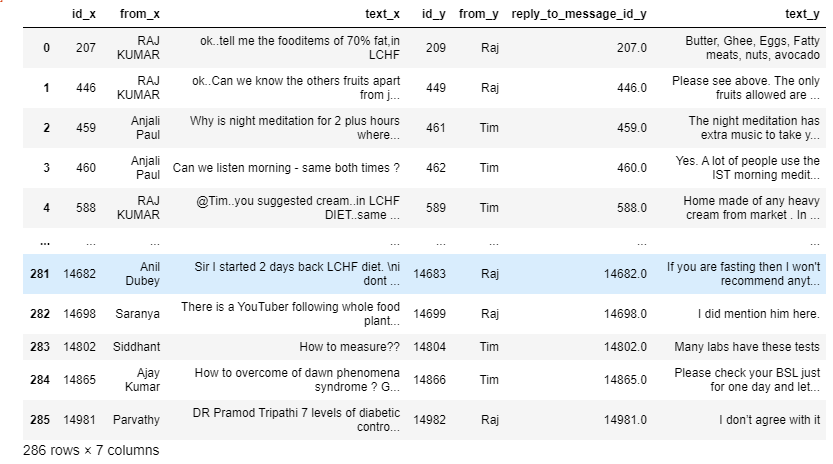
Task: Click 'There is a YouTuber following whole food' cell
Action: click(290, 314)
